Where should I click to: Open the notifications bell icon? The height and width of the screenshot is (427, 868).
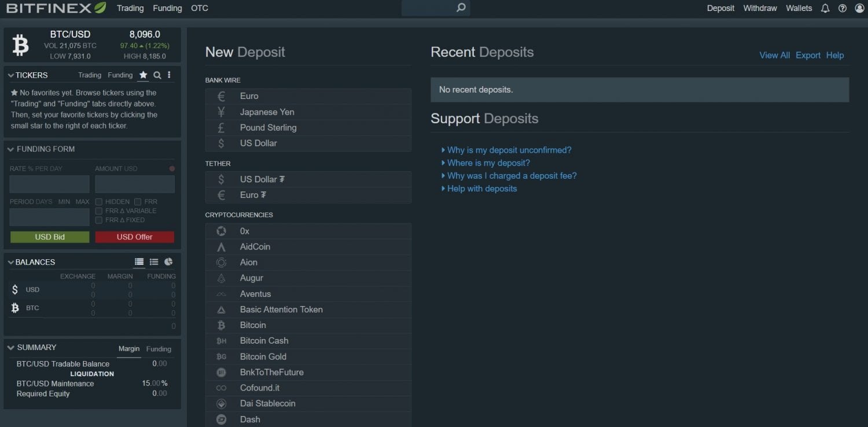point(825,8)
